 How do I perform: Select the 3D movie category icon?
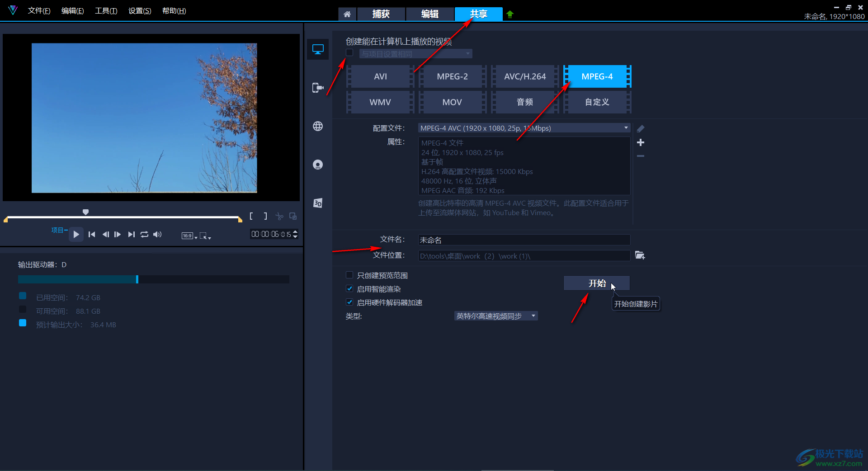tap(318, 203)
